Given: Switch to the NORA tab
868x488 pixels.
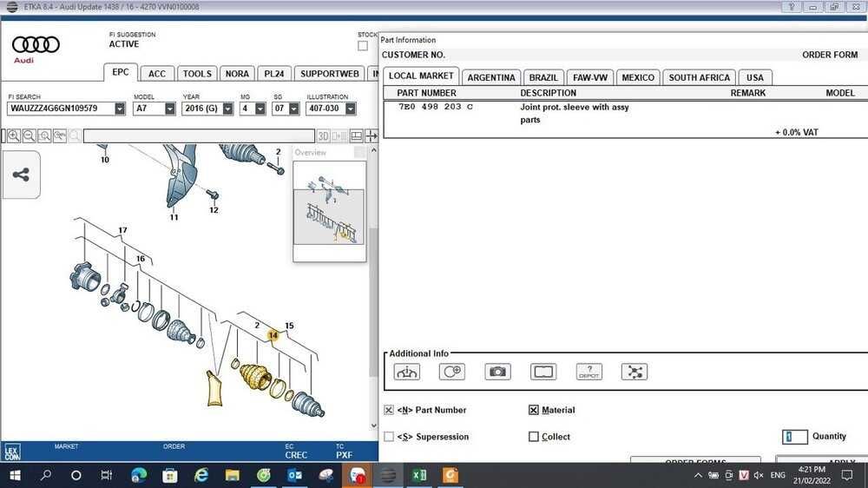Looking at the screenshot, I should point(237,74).
